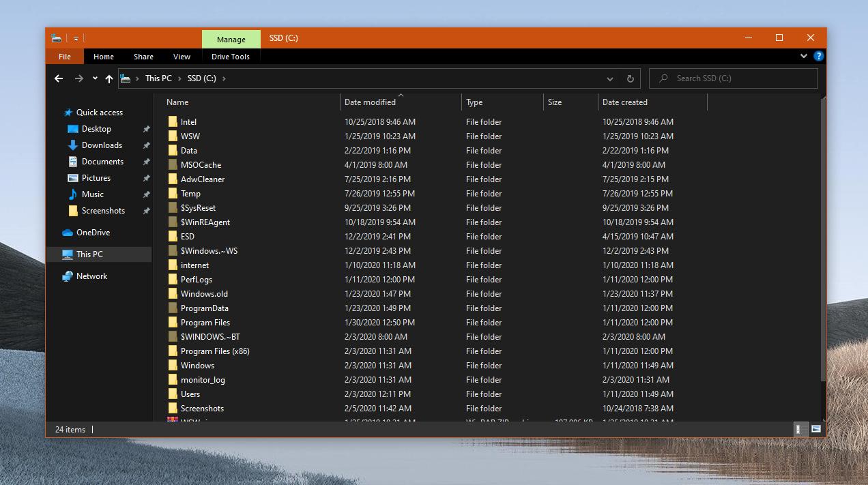Screen dimensions: 868x485
Task: Click the Intel folder icon
Action: (173, 122)
